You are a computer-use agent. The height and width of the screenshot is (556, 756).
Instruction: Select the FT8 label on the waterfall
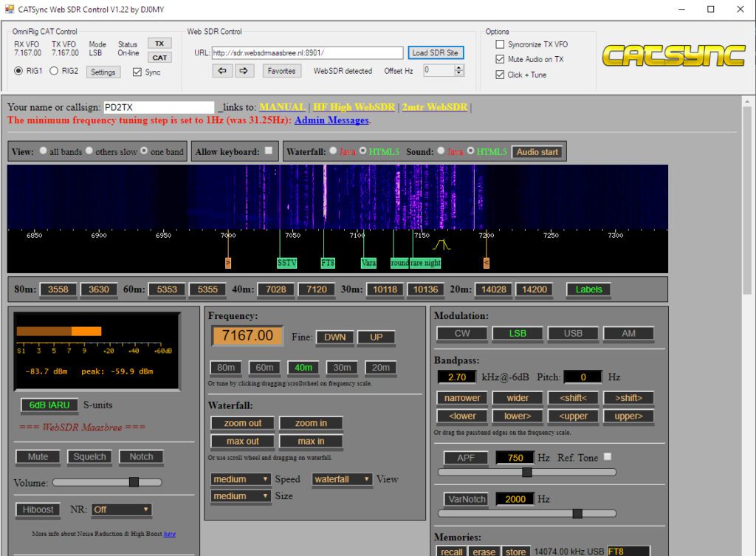click(328, 263)
